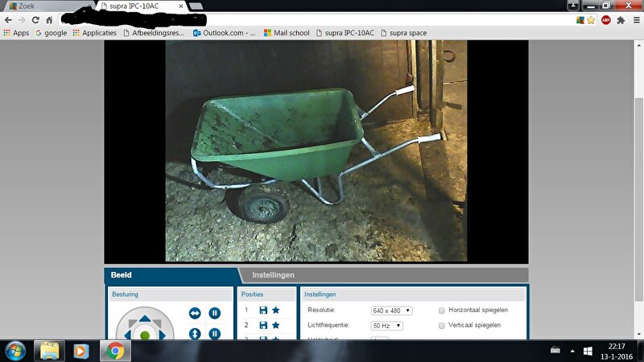644x362 pixels.
Task: Select the Zoek browser tab
Action: pos(47,6)
